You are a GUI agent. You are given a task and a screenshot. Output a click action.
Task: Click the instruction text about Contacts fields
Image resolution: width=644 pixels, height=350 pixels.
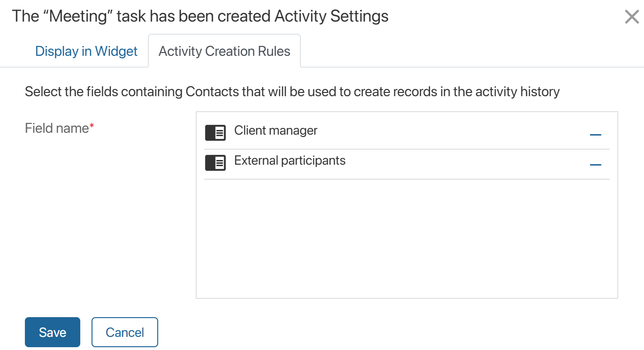coord(292,91)
